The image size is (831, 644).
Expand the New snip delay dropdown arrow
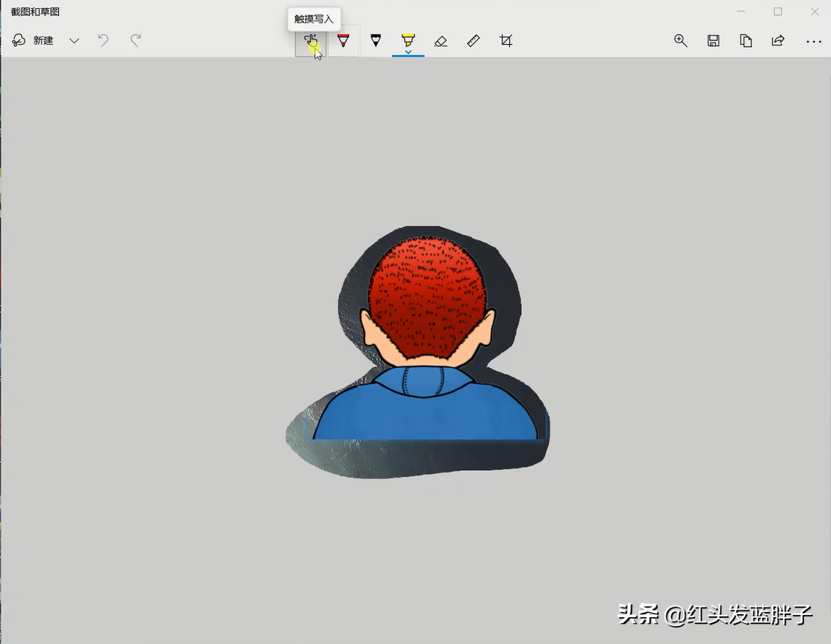click(74, 41)
